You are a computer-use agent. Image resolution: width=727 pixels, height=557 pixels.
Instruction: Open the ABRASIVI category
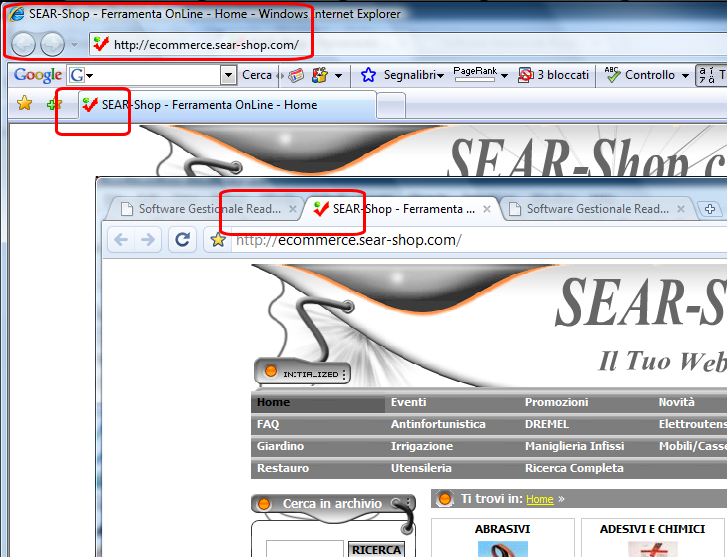[x=502, y=529]
